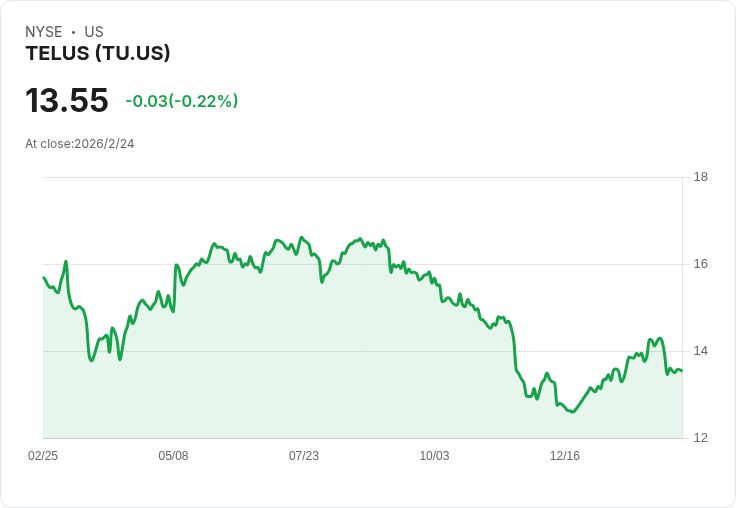Click the 02/25 date label on x-axis

click(x=43, y=455)
